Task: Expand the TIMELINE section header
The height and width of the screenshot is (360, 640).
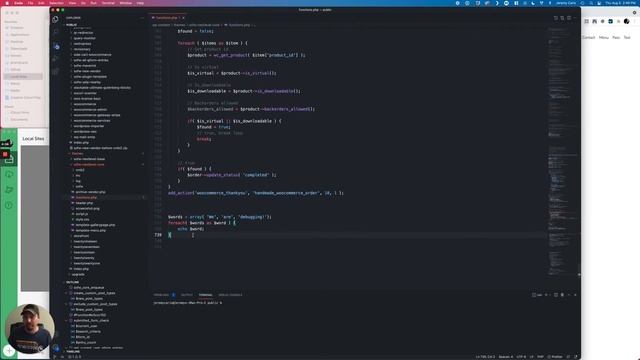Action: point(73,351)
